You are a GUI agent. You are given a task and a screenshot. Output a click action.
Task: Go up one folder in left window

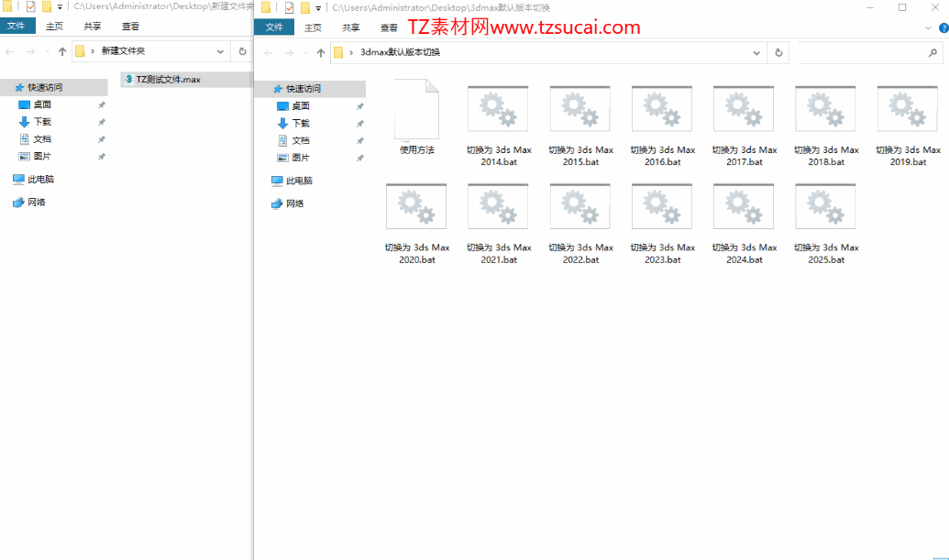coord(62,51)
